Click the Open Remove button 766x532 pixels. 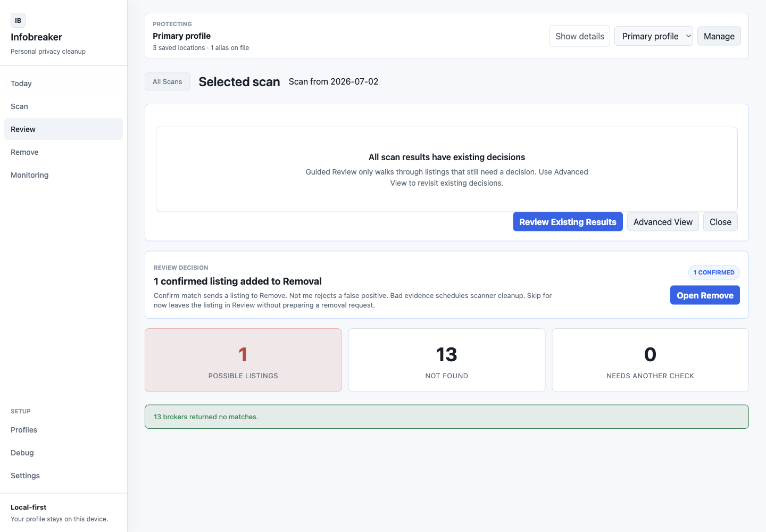click(x=705, y=295)
